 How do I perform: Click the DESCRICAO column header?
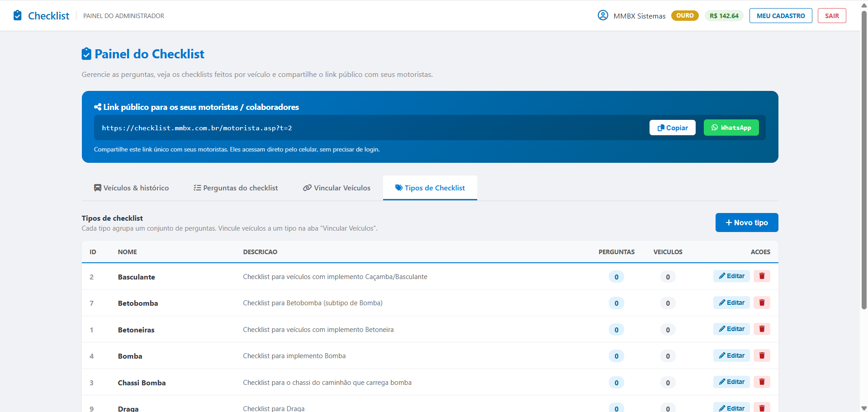tap(260, 252)
